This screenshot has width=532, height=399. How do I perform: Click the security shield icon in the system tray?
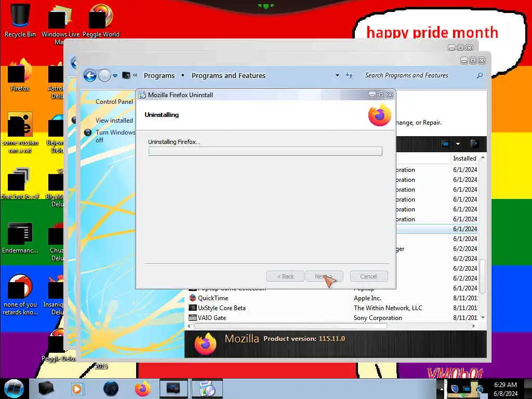455,388
